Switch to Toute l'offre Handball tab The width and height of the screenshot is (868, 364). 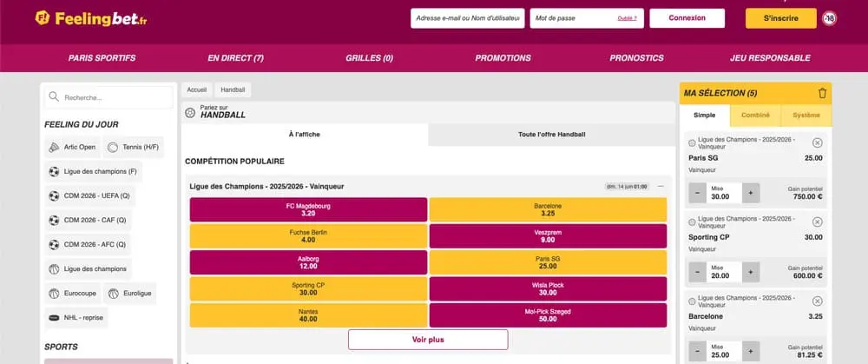point(551,135)
